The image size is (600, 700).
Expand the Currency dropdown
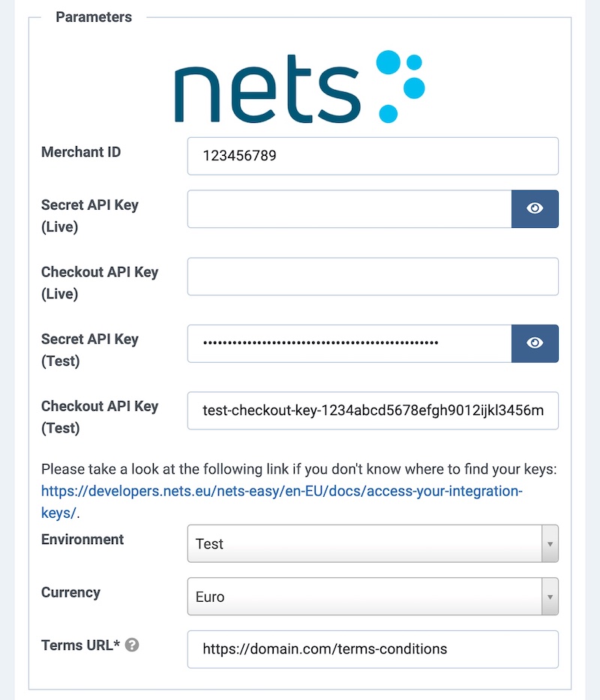pyautogui.click(x=364, y=597)
